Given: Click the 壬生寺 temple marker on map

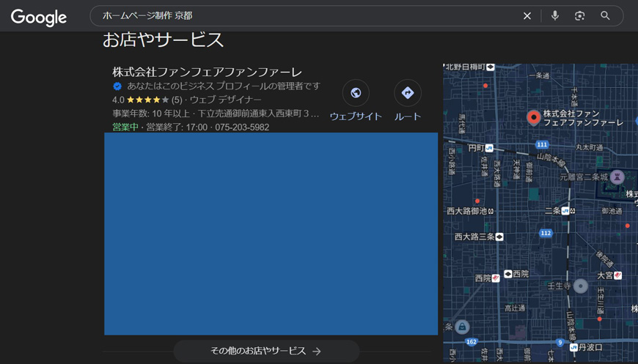Looking at the screenshot, I should (x=580, y=286).
